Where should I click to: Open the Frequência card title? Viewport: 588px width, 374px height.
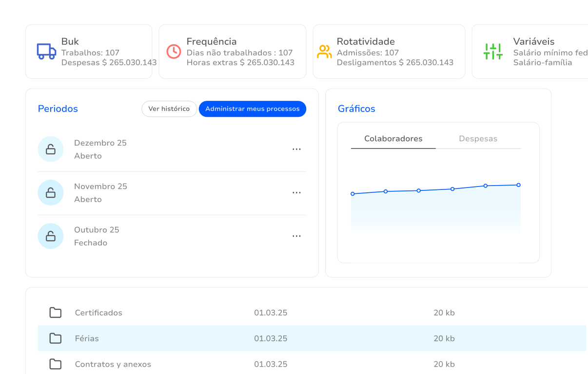(x=212, y=42)
